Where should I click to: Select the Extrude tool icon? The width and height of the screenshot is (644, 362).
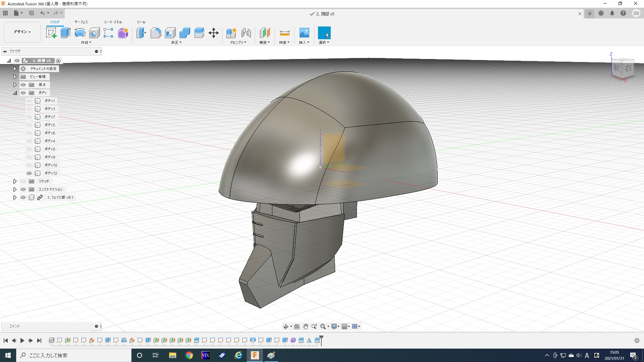(65, 33)
